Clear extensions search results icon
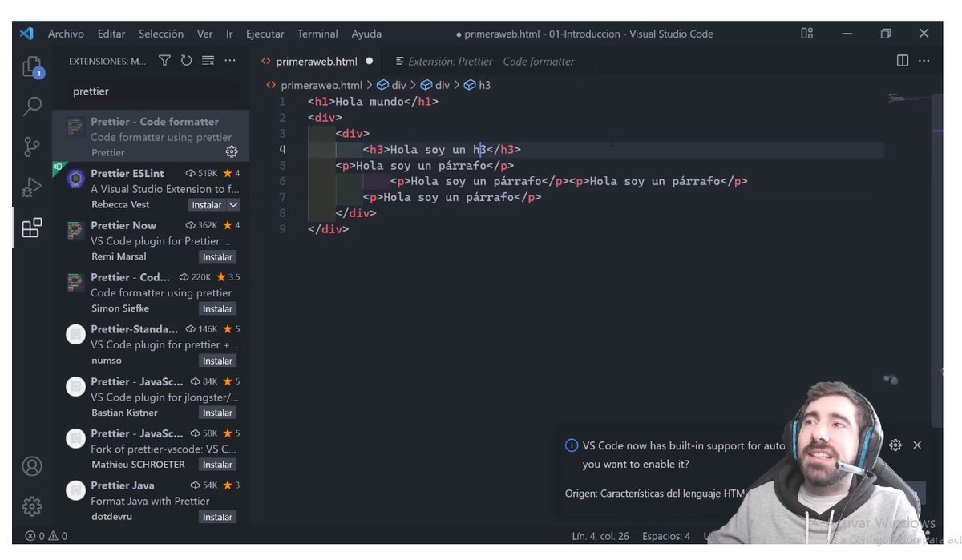962x560 pixels. click(x=208, y=61)
